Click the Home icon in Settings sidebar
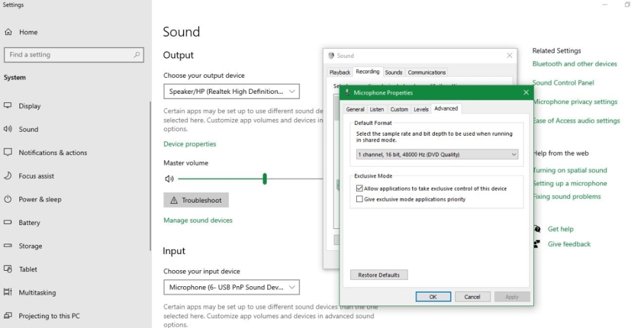 point(8,32)
